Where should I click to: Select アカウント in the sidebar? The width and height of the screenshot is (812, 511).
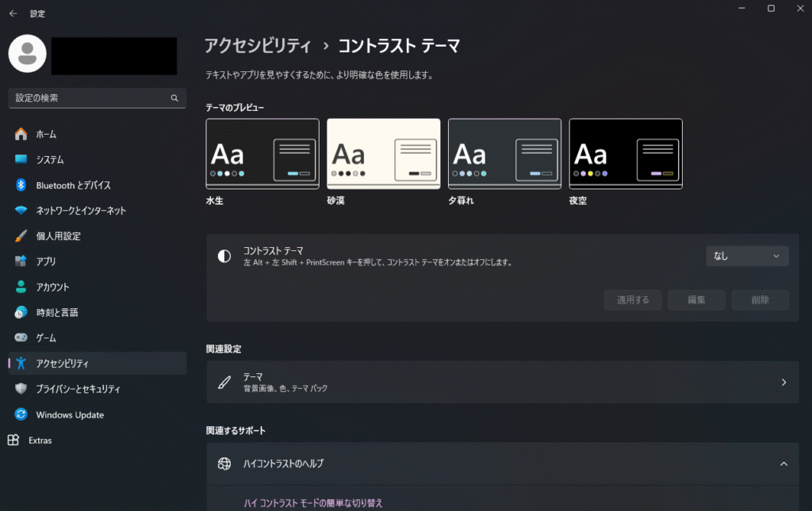[52, 287]
